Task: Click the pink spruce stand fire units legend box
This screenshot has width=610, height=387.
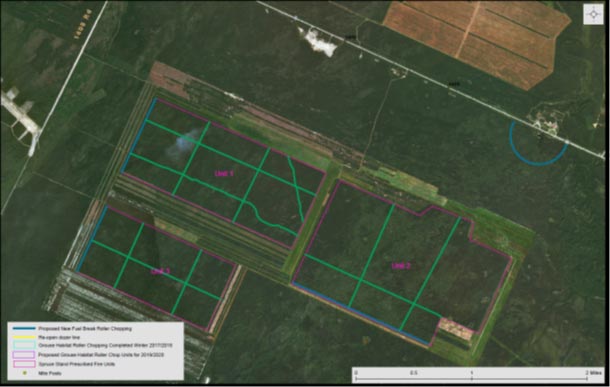Action: (x=24, y=364)
